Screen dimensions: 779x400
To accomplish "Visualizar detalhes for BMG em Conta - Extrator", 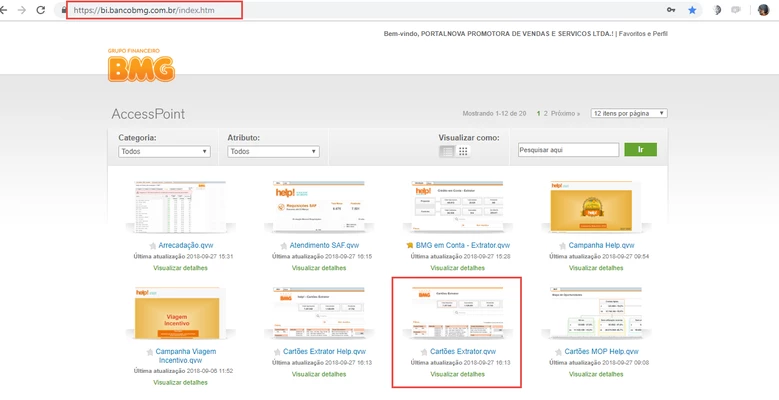I will point(458,268).
